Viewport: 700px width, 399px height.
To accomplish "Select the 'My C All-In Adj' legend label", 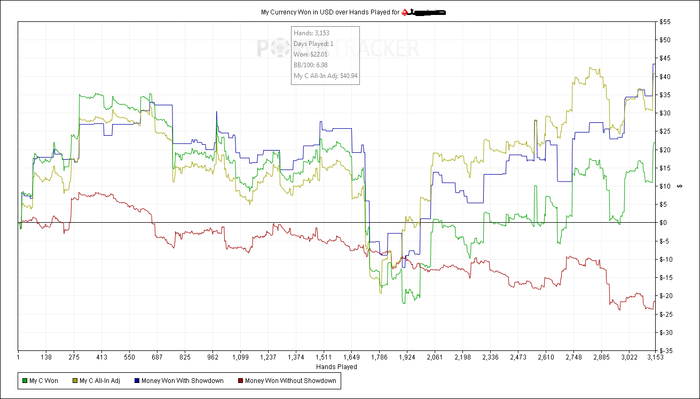I will 100,381.
